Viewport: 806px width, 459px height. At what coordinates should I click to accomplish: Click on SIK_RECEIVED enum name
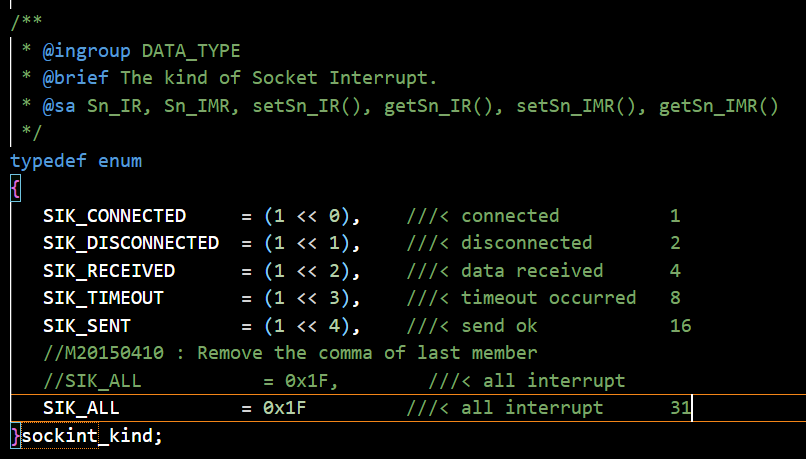tap(109, 271)
